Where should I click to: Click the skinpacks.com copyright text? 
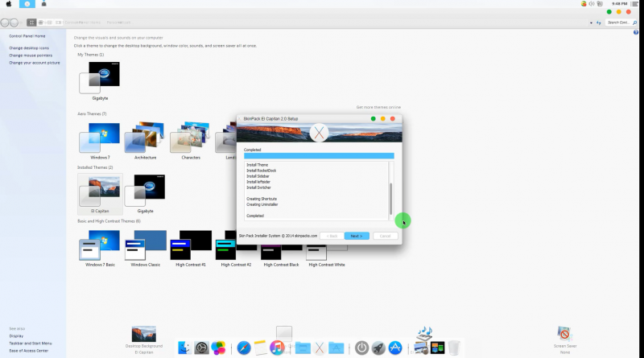(278, 236)
